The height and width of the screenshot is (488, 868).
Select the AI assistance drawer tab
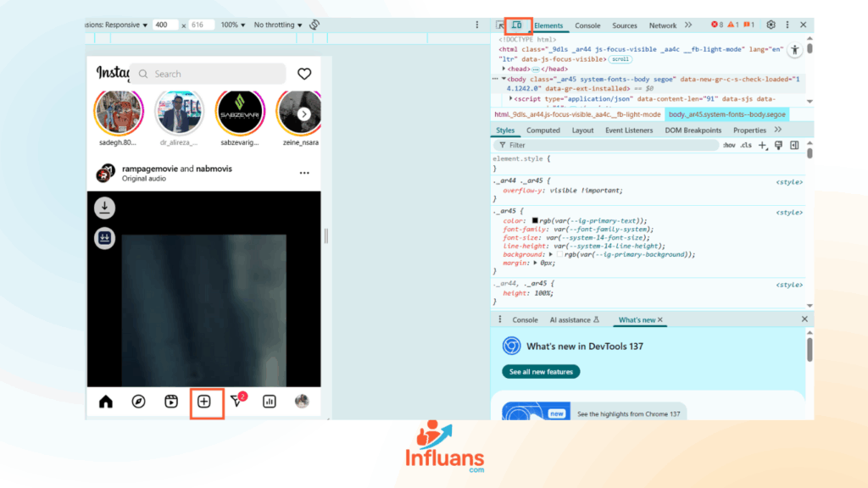click(x=574, y=319)
